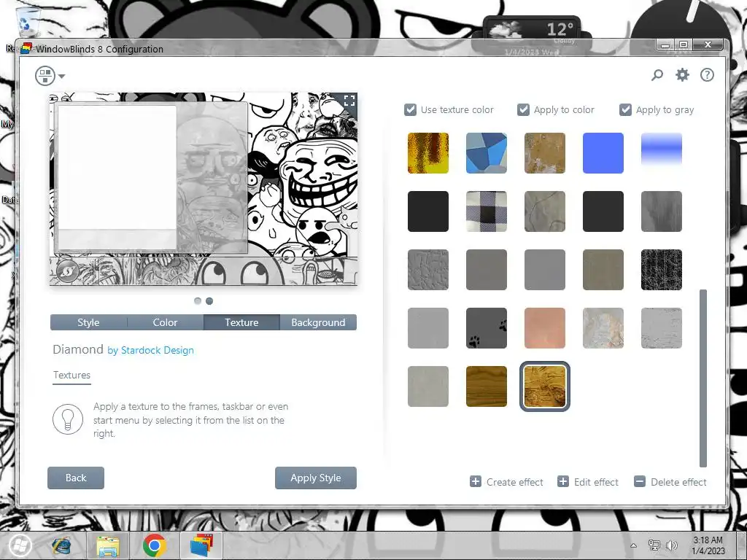Click the skin preview image
Image resolution: width=747 pixels, height=560 pixels.
tap(204, 189)
